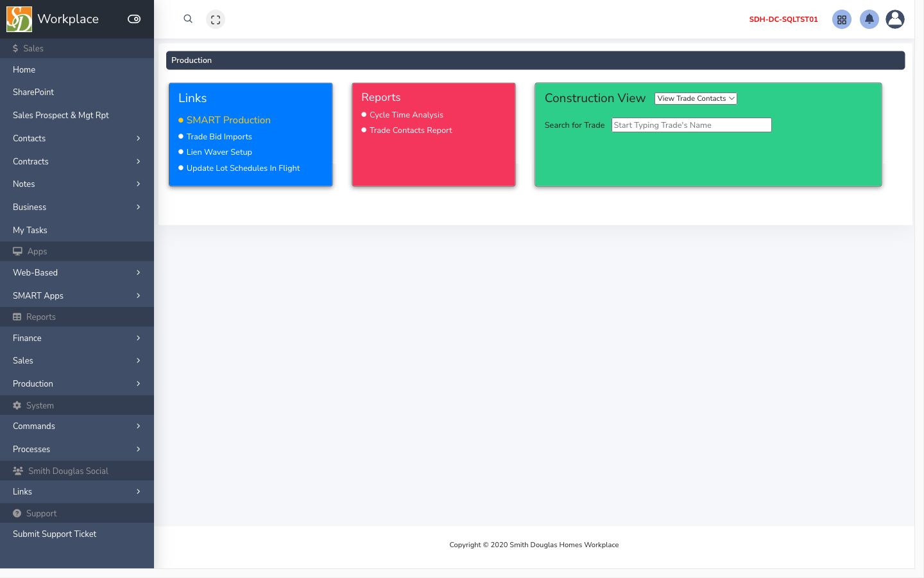Open the apps grid icon
924x578 pixels.
point(842,19)
